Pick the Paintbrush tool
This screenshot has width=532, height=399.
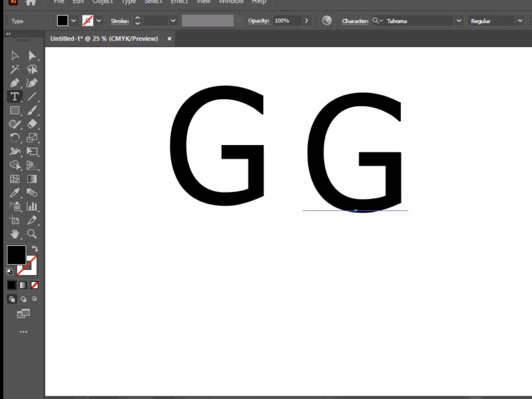32,110
